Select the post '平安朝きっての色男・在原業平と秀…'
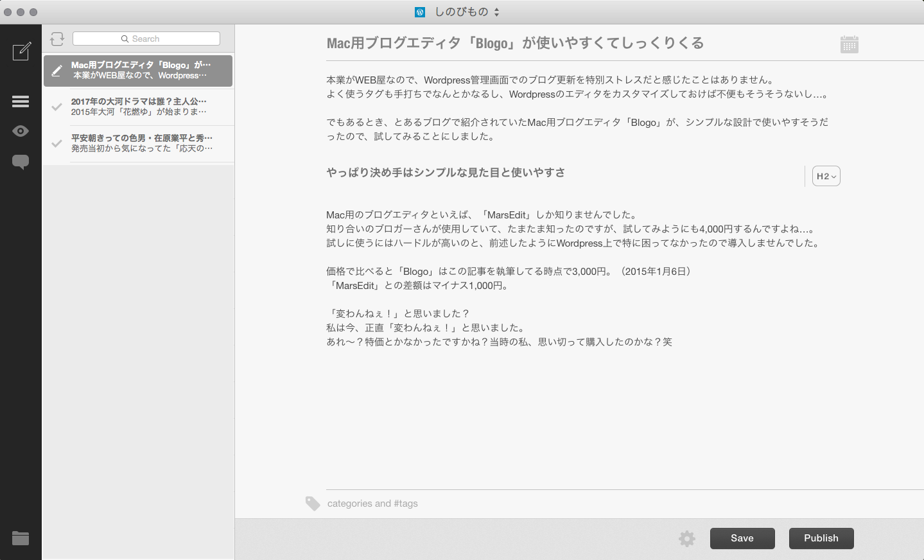 pyautogui.click(x=138, y=143)
